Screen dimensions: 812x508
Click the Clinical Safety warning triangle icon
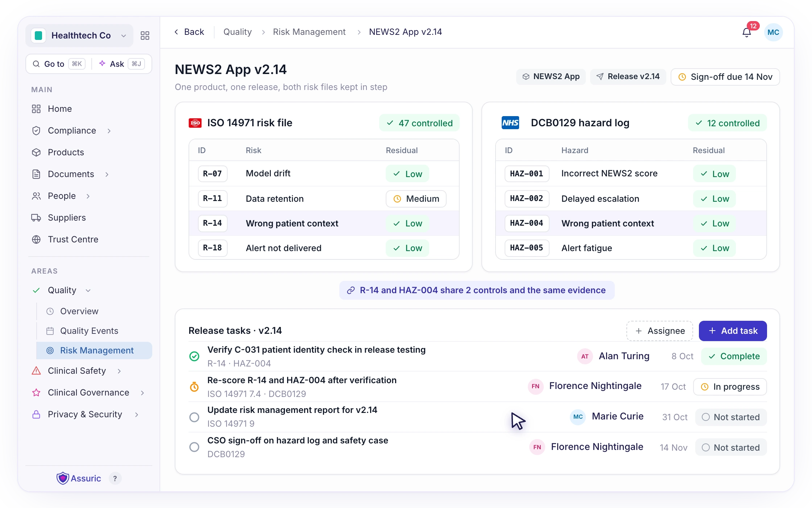point(36,371)
